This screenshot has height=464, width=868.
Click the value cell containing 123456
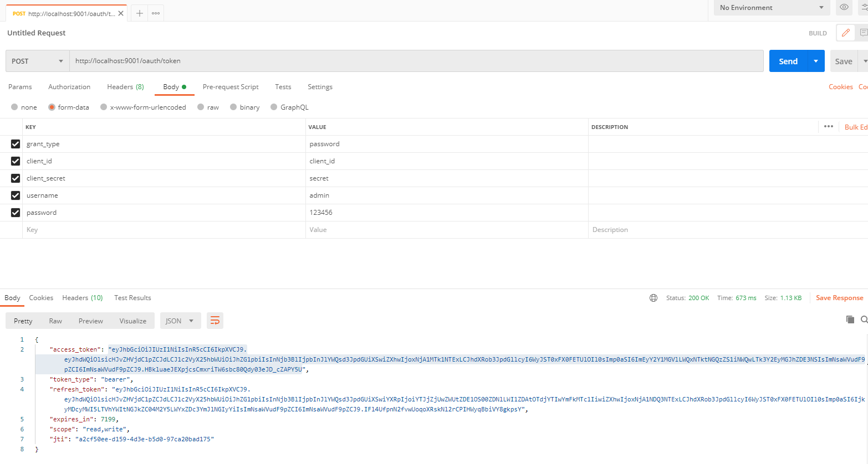(447, 213)
